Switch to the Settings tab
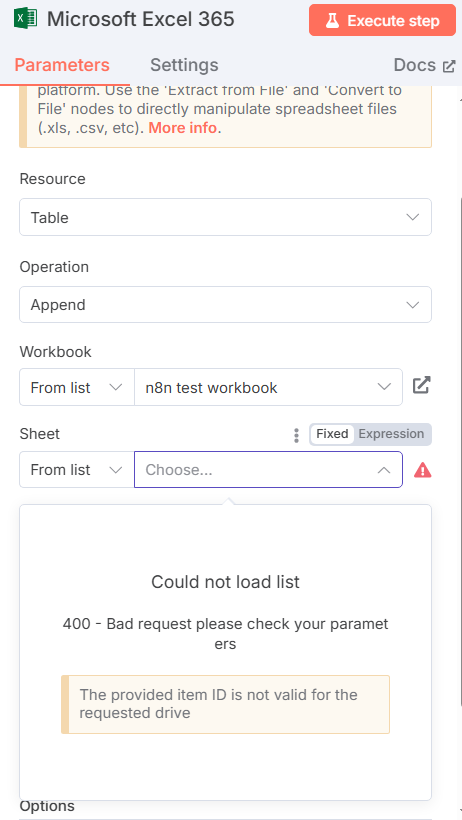Screen dimensions: 462x820 [x=184, y=65]
